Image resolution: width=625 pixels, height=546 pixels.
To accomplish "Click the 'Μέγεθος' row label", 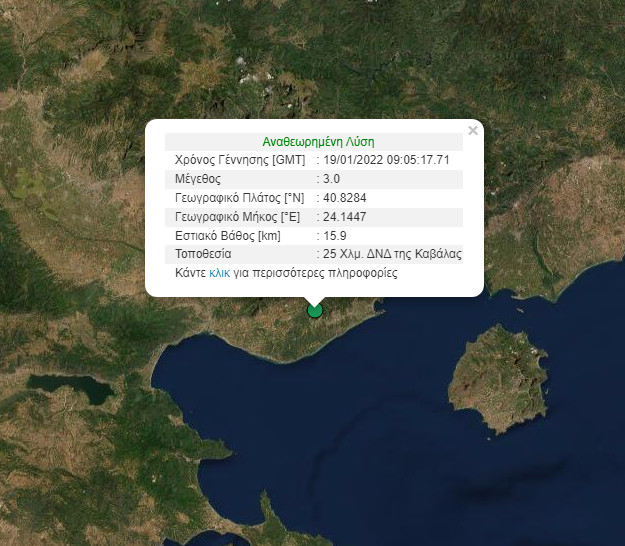I will point(197,179).
